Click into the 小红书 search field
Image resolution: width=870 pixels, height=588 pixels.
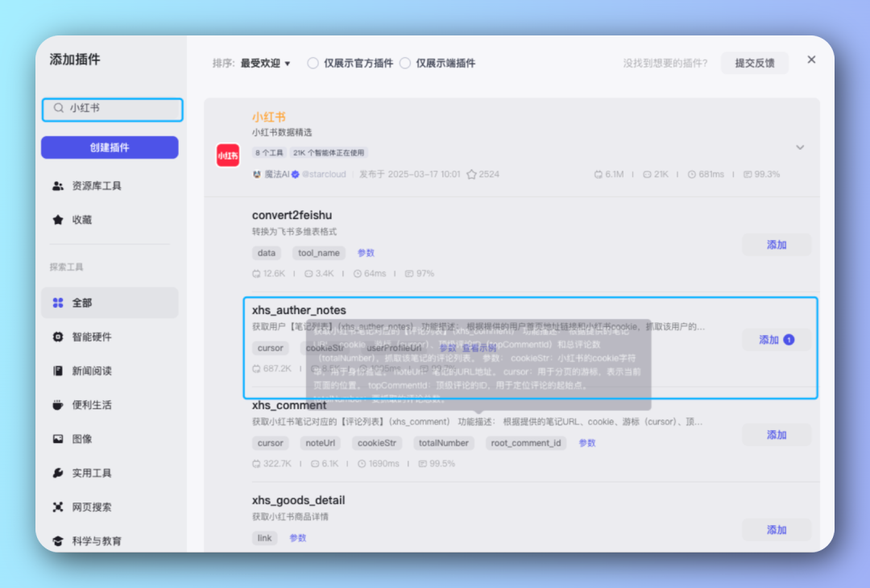tap(112, 110)
